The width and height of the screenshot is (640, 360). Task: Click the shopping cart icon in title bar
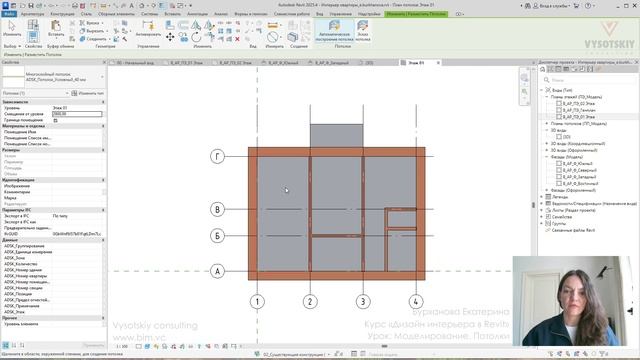point(576,6)
